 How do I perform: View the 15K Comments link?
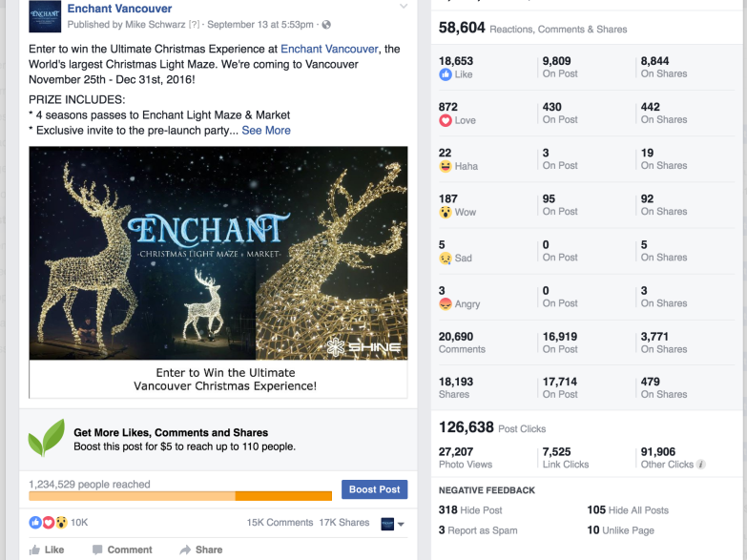(x=280, y=523)
